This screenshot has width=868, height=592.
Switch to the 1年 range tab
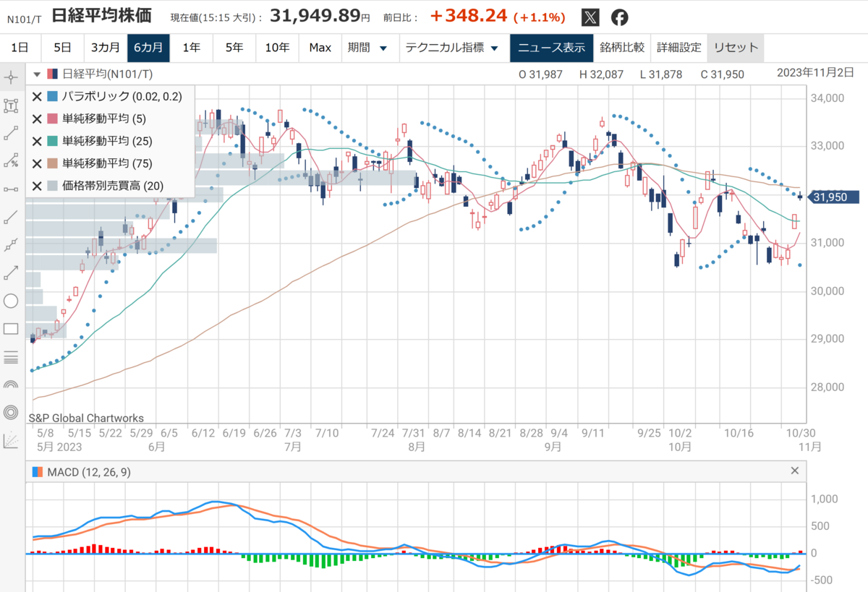[192, 48]
